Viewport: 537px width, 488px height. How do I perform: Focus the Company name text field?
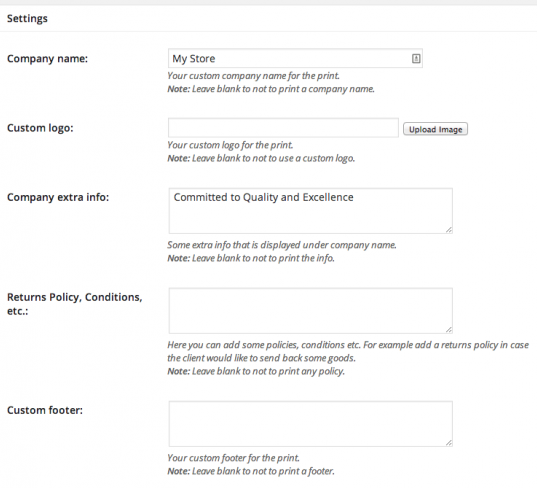click(x=295, y=58)
